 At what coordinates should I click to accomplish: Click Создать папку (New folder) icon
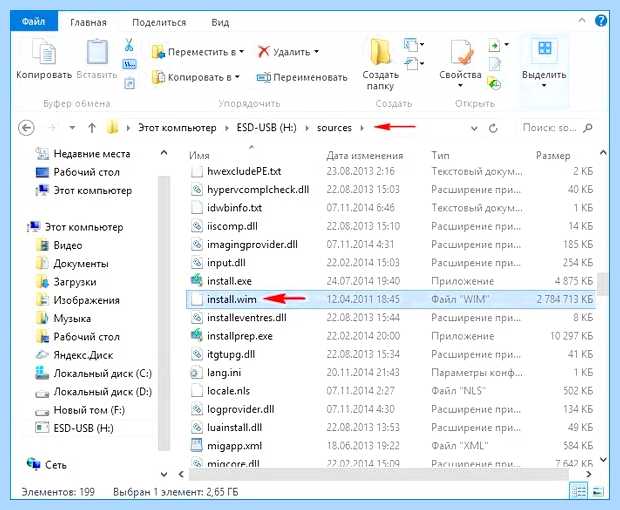point(380,51)
